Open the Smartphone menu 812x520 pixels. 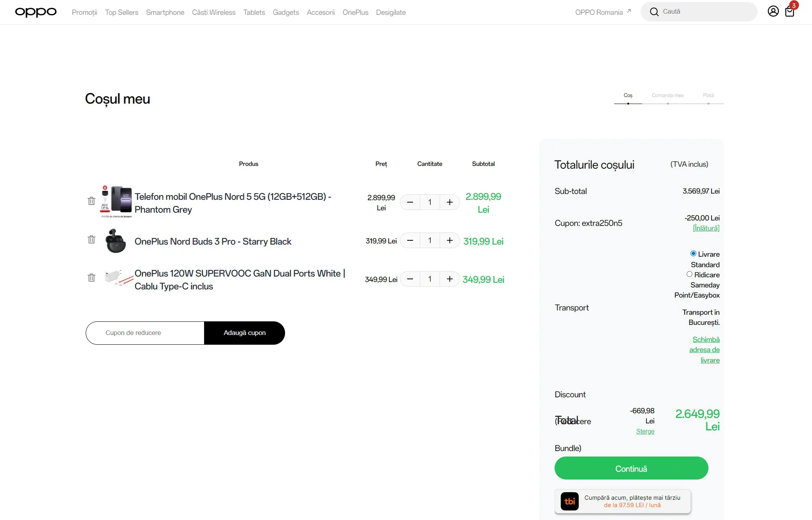(165, 12)
